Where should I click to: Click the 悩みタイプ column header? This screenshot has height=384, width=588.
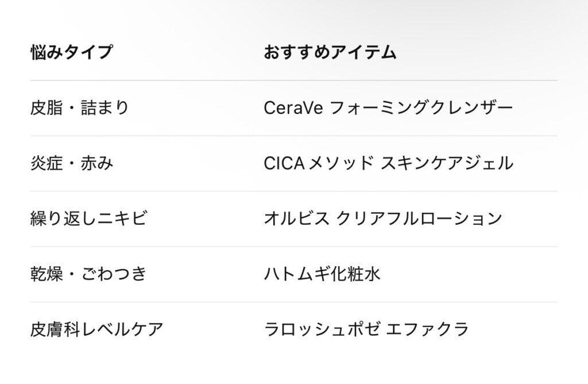tap(71, 52)
